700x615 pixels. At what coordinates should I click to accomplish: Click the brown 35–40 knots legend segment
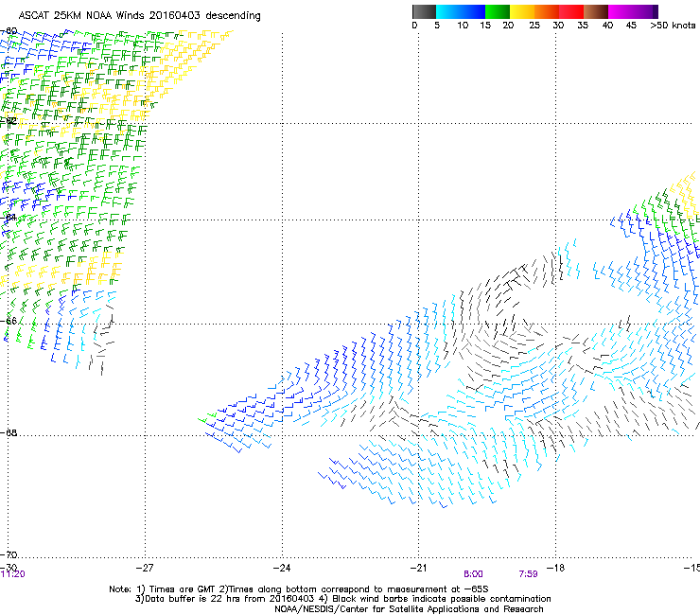pyautogui.click(x=596, y=11)
